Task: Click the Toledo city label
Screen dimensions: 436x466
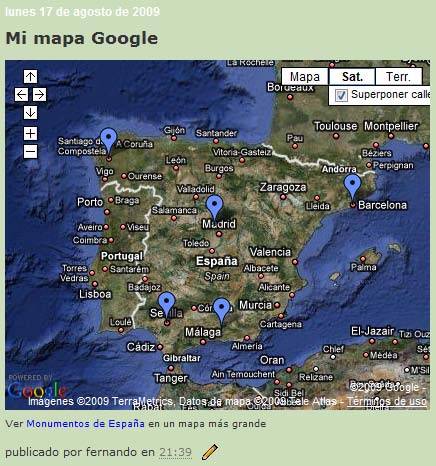Action: click(196, 243)
